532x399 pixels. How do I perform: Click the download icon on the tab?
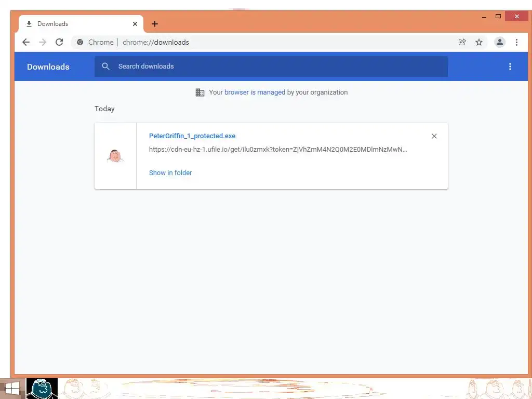click(x=29, y=24)
